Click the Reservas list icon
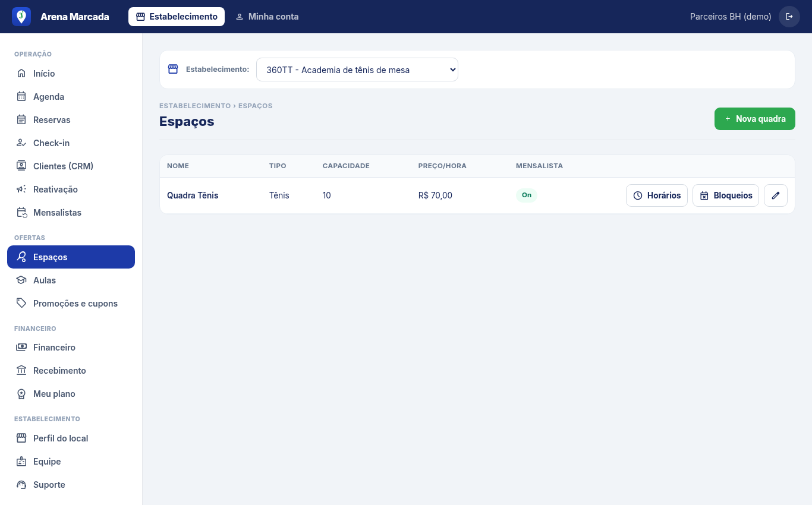The width and height of the screenshot is (812, 505). (21, 120)
